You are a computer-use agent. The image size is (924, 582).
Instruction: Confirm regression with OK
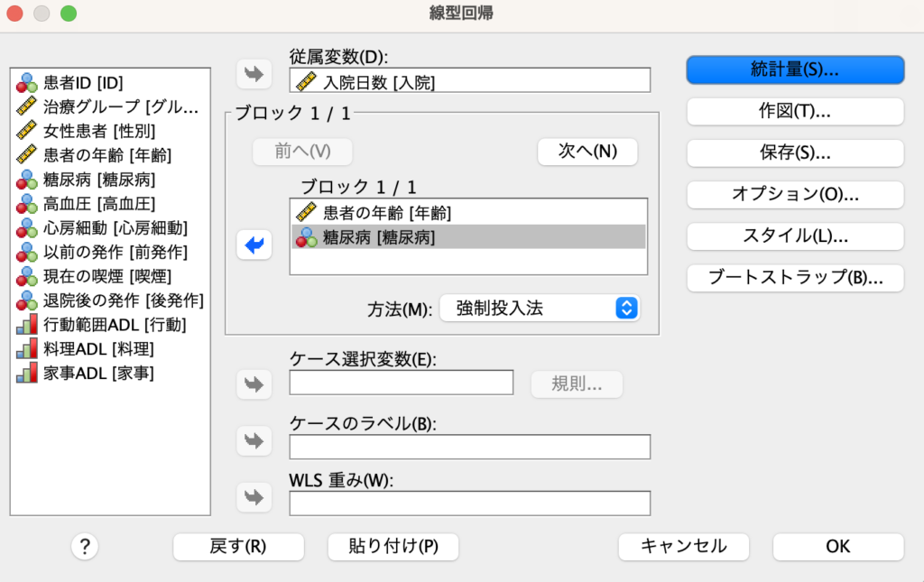point(838,547)
